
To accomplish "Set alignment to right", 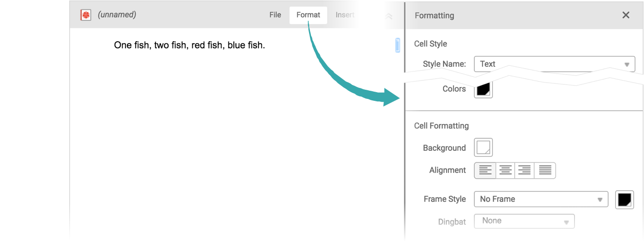I will [525, 170].
